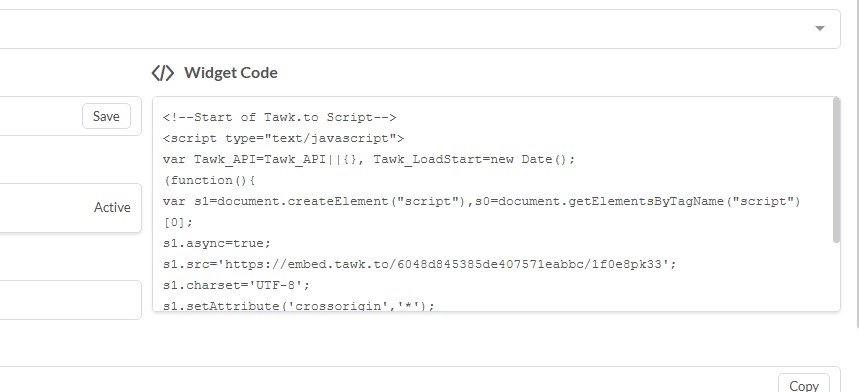The width and height of the screenshot is (859, 392).
Task: Click the [0]; code line
Action: 178,222
